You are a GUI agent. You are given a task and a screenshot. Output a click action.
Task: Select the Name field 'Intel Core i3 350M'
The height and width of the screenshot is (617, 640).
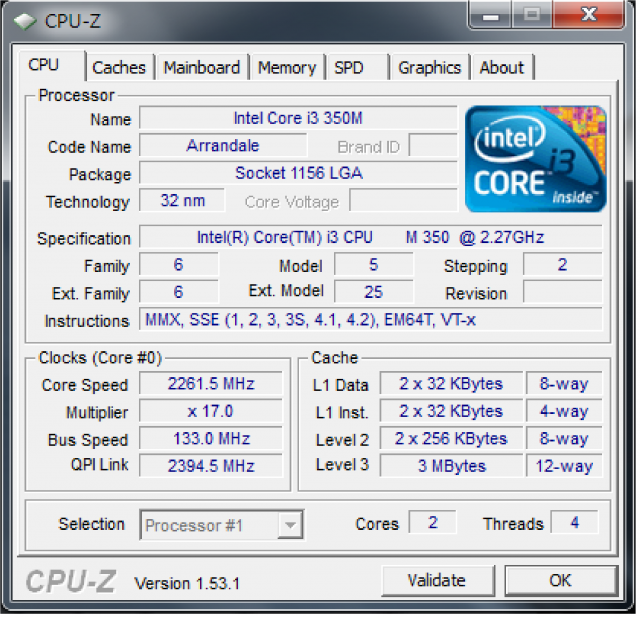point(300,119)
